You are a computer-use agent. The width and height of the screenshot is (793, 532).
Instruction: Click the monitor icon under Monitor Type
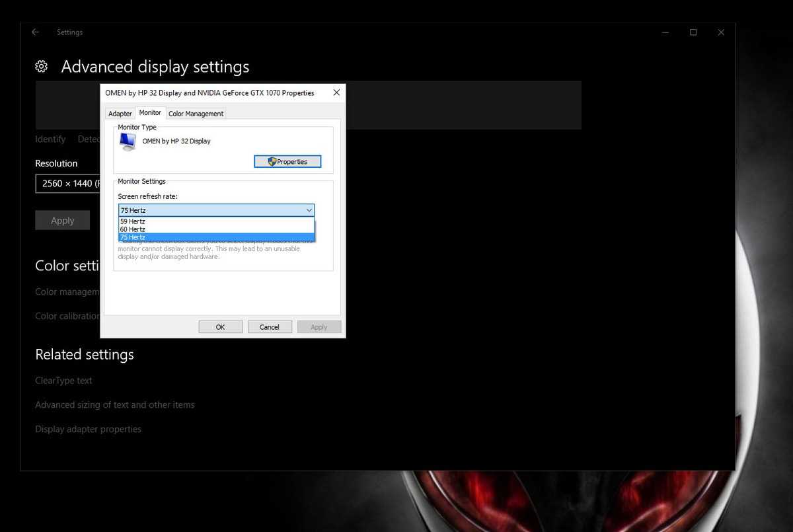click(128, 141)
